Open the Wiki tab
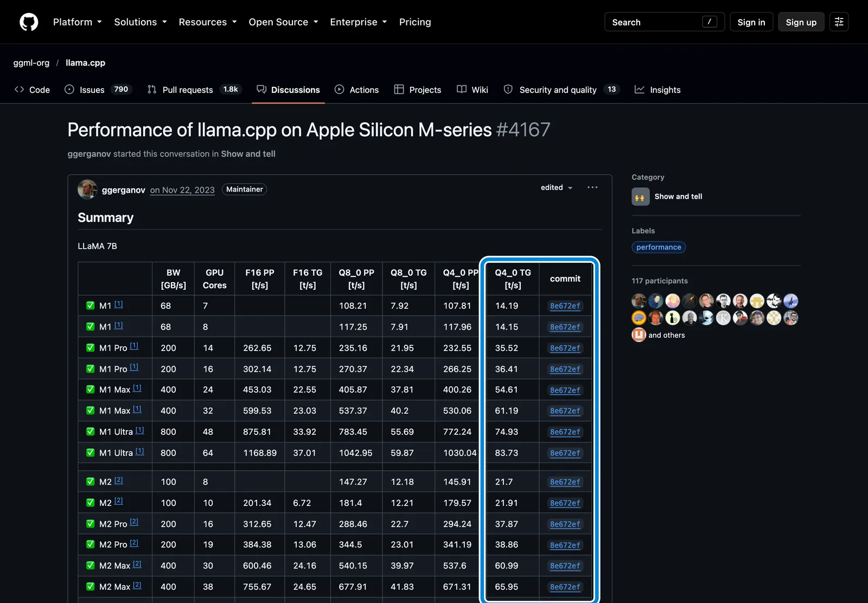Screen dimensions: 868x603 tap(473, 90)
